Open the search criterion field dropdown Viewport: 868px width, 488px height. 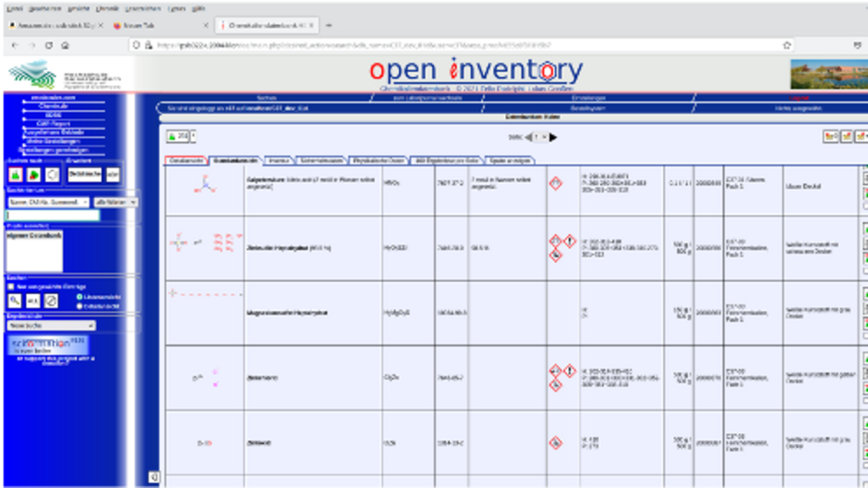pos(47,202)
